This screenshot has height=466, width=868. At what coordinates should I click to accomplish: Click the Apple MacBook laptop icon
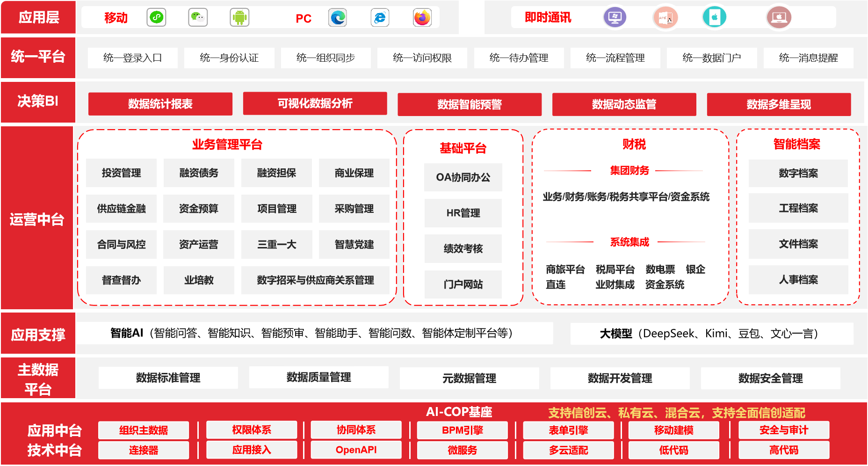coord(779,18)
